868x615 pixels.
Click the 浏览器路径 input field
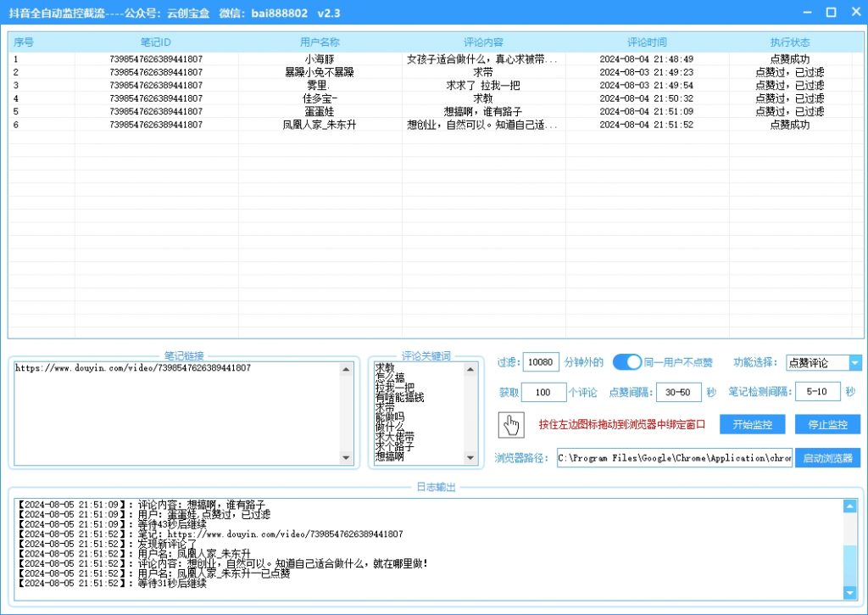click(674, 458)
